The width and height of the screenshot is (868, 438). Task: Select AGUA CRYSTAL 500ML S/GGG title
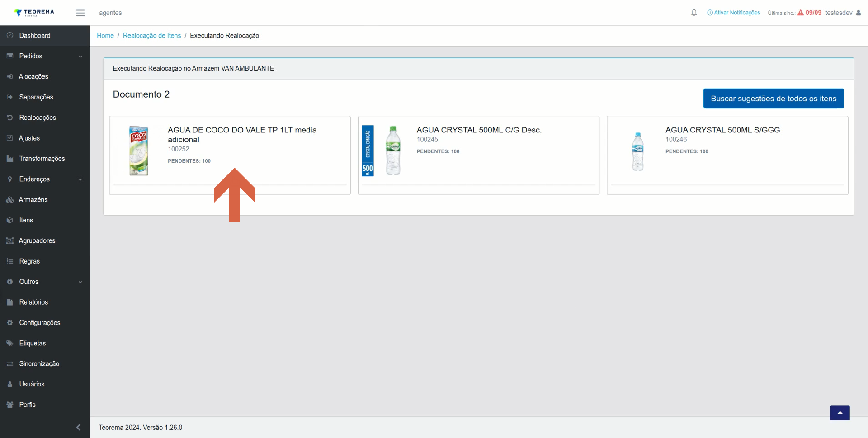(x=723, y=130)
